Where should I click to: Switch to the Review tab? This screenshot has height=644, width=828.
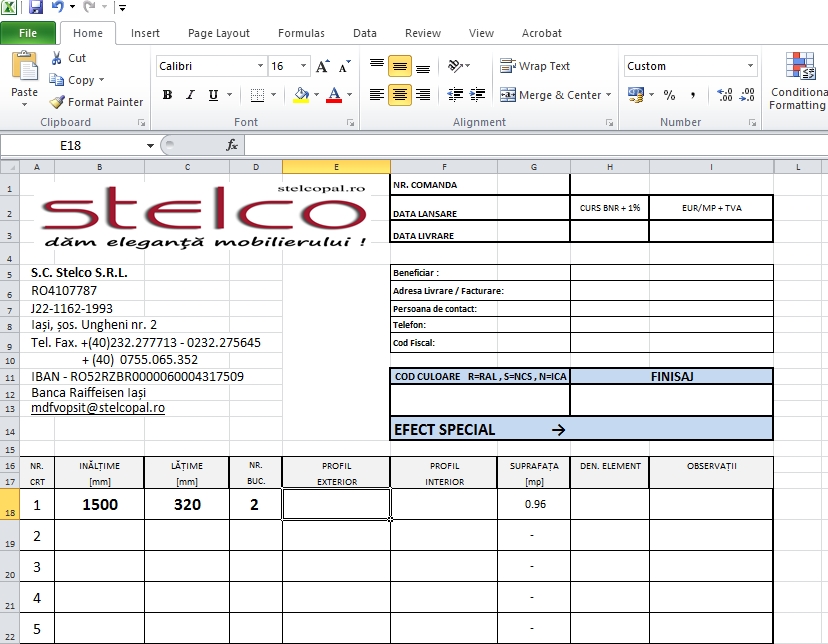[423, 33]
